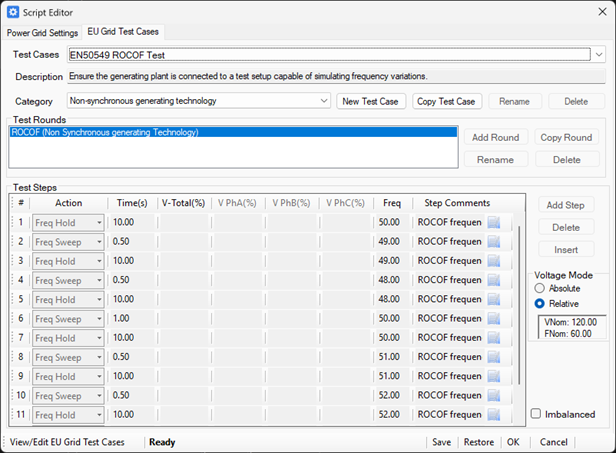This screenshot has height=453, width=616.
Task: Open step 11 comment editor icon
Action: coord(493,415)
